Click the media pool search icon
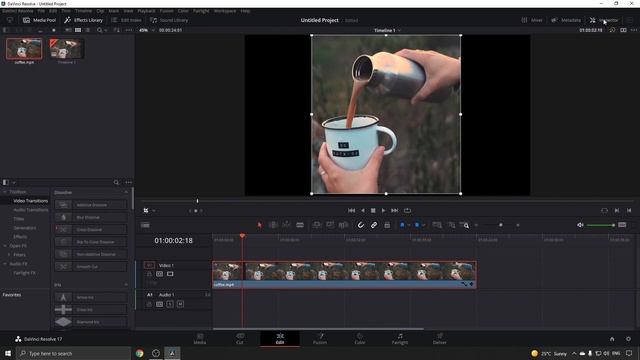The width and height of the screenshot is (640, 360). click(x=100, y=30)
